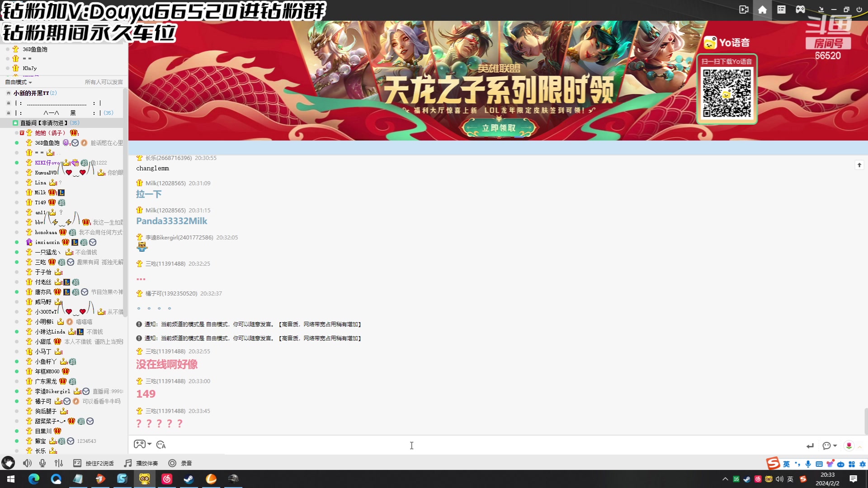868x488 pixels.
Task: Select user 年糕NEOGO in channel list
Action: (47, 371)
